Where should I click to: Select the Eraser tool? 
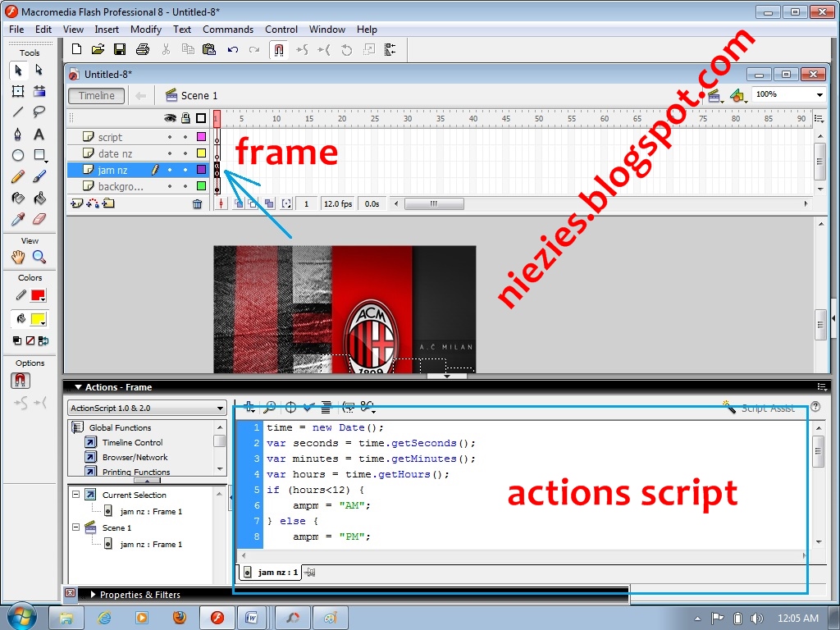tap(39, 219)
